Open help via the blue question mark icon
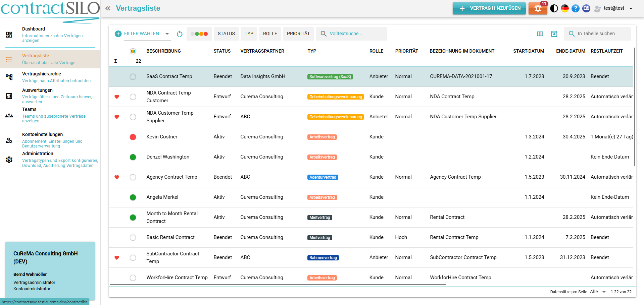The width and height of the screenshot is (644, 305). pos(576,8)
